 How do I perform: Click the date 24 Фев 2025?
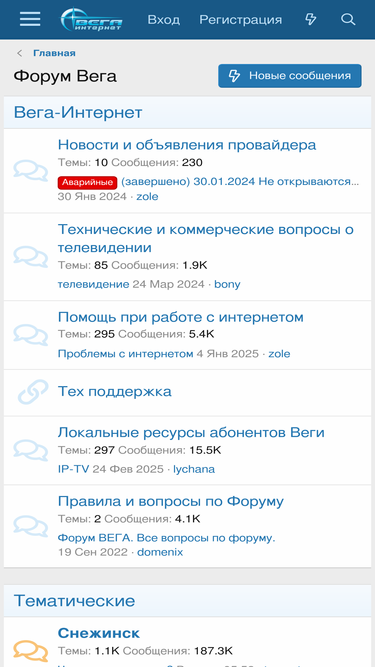pyautogui.click(x=128, y=469)
